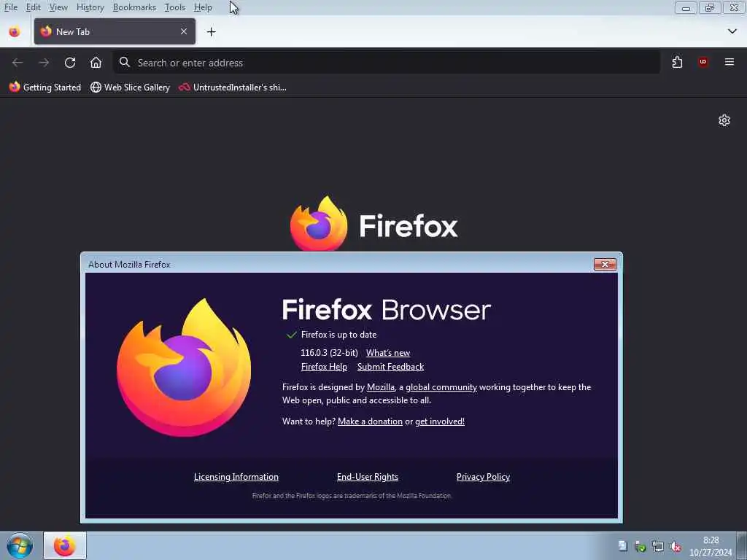
Task: Go forward one page
Action: (x=44, y=63)
